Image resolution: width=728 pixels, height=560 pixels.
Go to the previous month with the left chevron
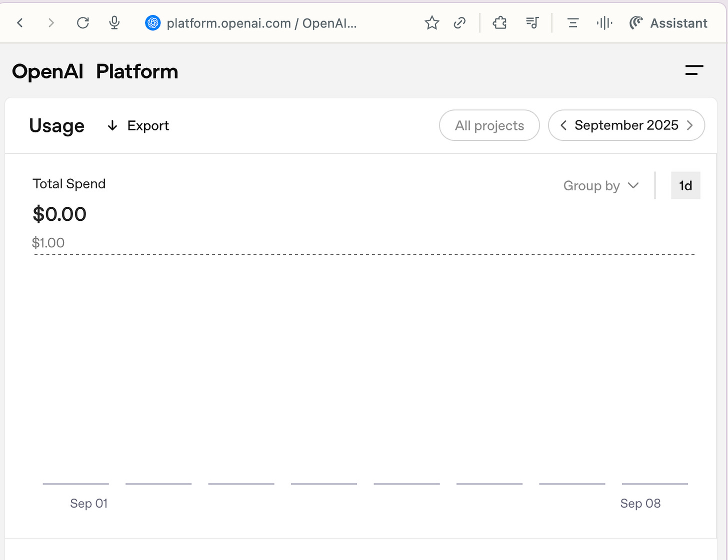pyautogui.click(x=563, y=125)
